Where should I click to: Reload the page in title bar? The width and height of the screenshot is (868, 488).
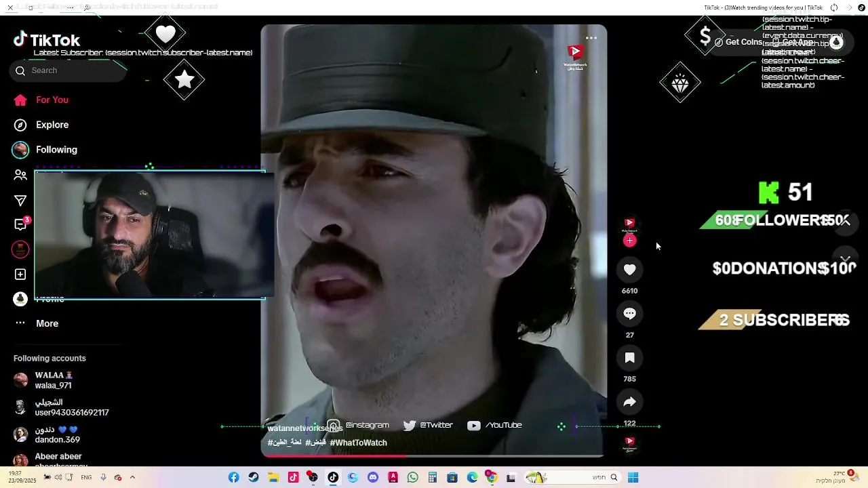click(x=834, y=7)
